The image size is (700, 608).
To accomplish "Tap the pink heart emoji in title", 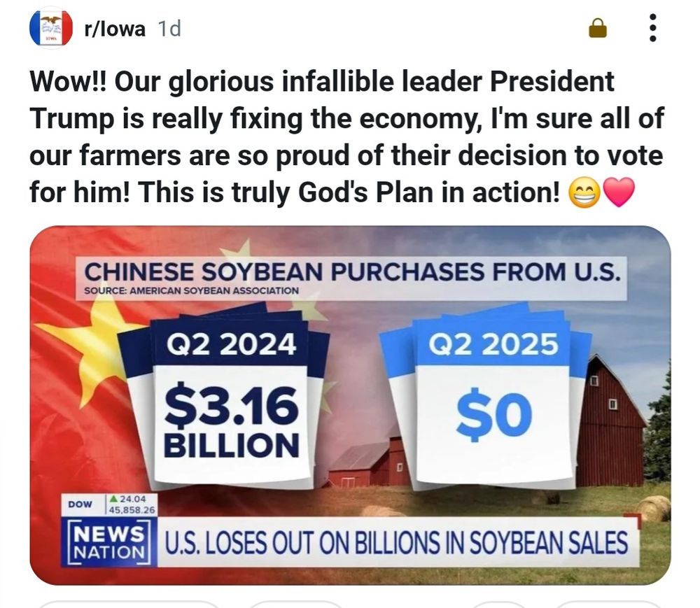I will point(619,192).
